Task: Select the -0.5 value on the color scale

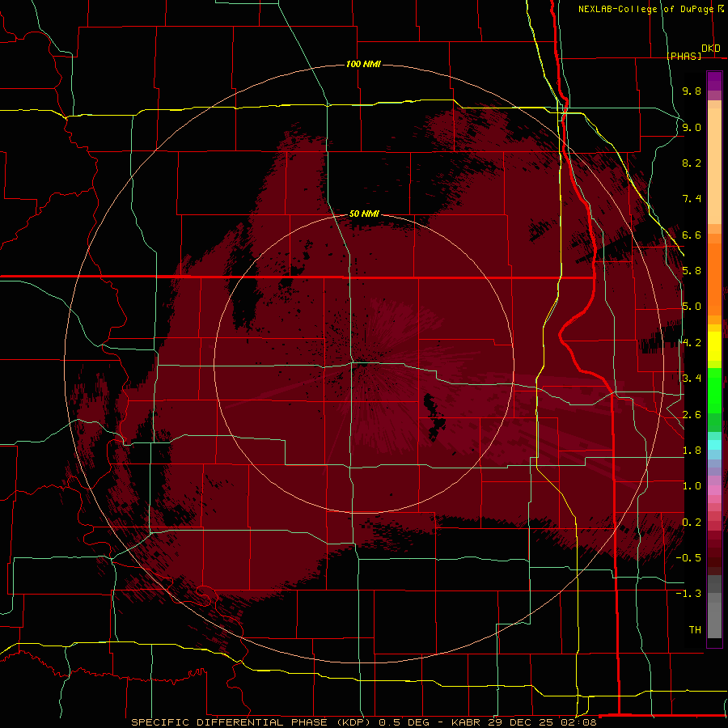Action: coord(688,558)
